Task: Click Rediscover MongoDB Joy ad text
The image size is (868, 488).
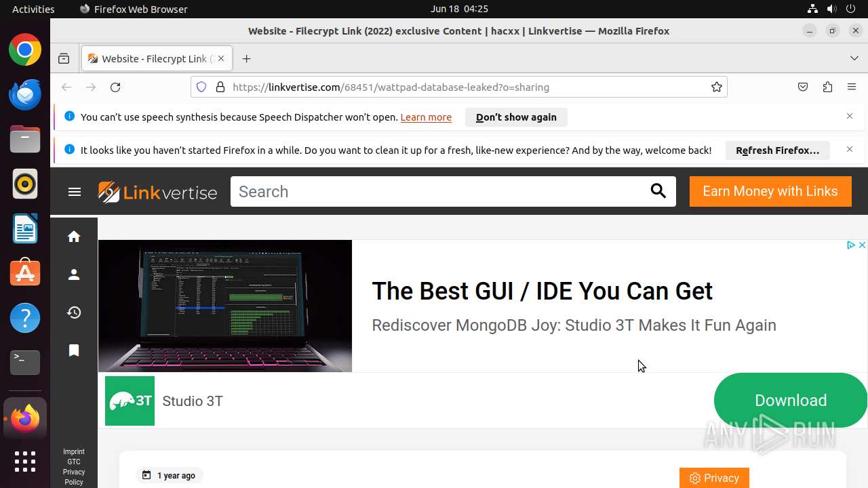Action: (x=574, y=325)
